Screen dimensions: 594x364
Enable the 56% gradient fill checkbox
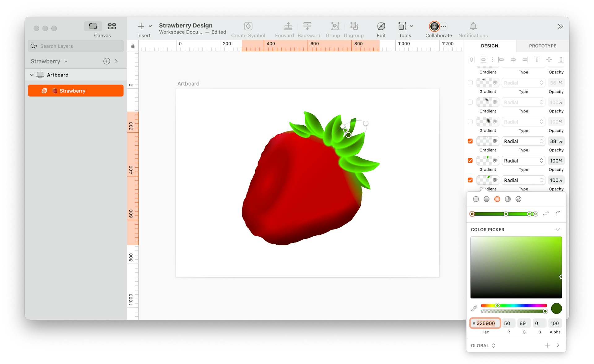(470, 83)
